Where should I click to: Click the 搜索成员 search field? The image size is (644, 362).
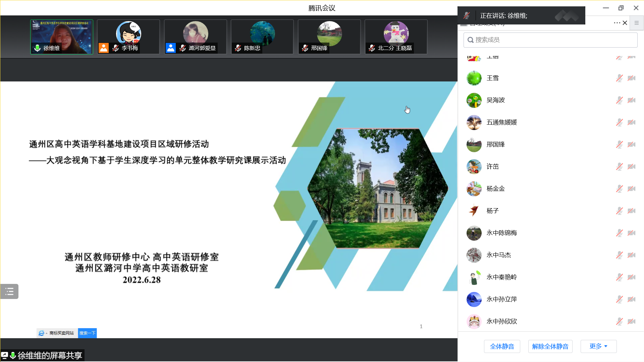[550, 40]
